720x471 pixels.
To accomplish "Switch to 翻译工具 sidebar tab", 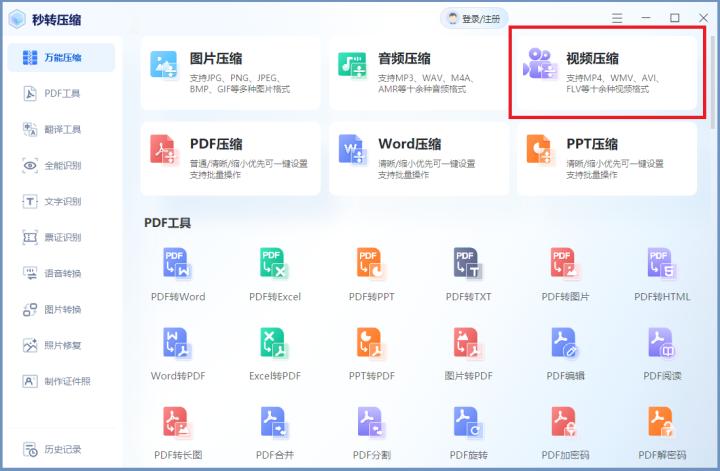I will pos(61,129).
